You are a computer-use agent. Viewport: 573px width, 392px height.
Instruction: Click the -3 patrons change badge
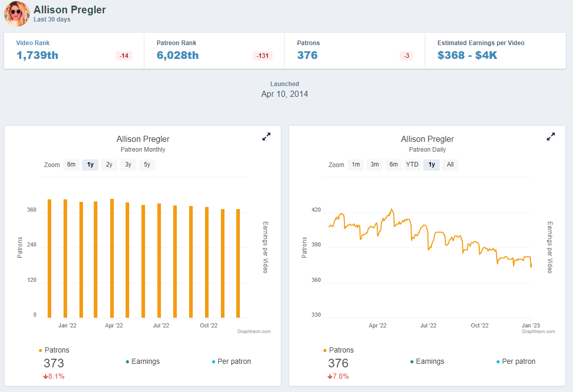[x=406, y=56]
